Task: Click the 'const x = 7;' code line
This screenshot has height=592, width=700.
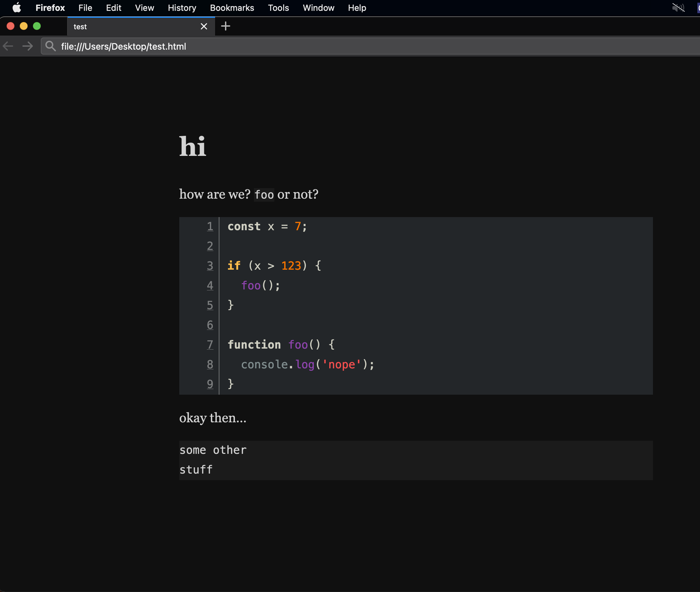Action: [267, 227]
